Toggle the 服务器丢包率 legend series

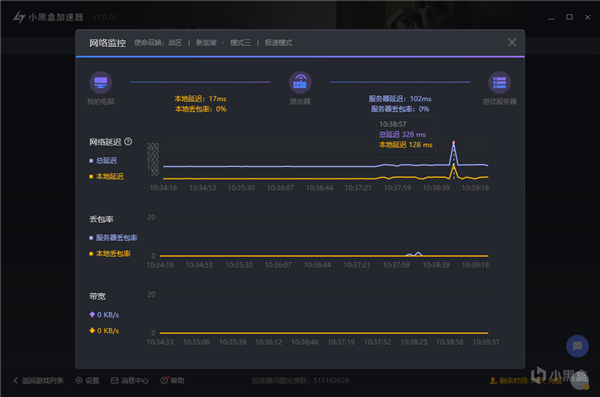click(x=113, y=238)
